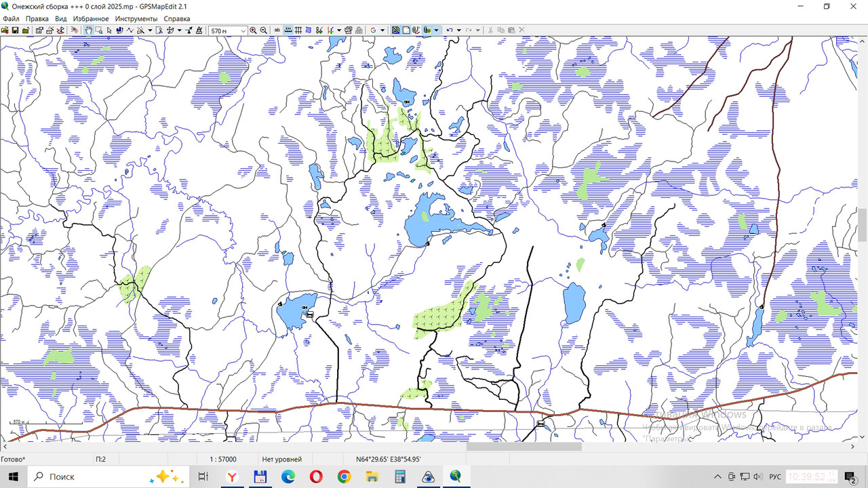Open the scale combo box showing 570 м
868x488 pixels.
pos(228,30)
